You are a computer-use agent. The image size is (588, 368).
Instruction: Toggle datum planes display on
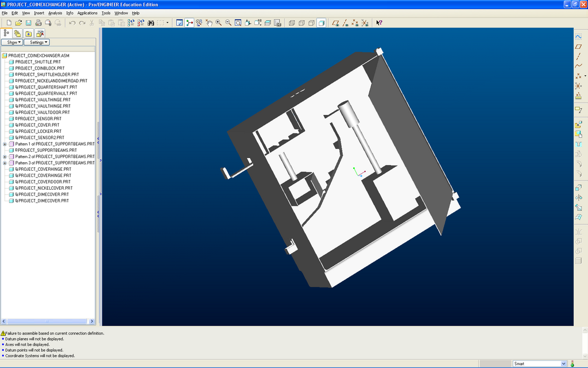335,23
